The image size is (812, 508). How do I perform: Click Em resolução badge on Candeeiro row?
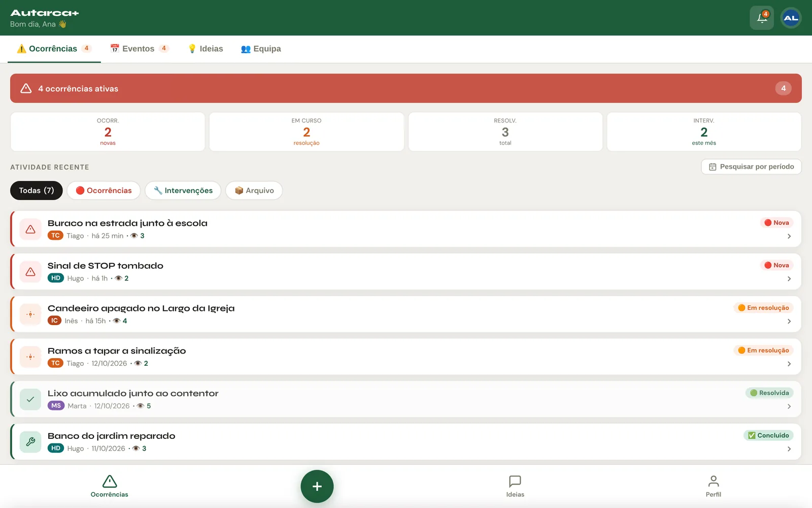coord(763,308)
